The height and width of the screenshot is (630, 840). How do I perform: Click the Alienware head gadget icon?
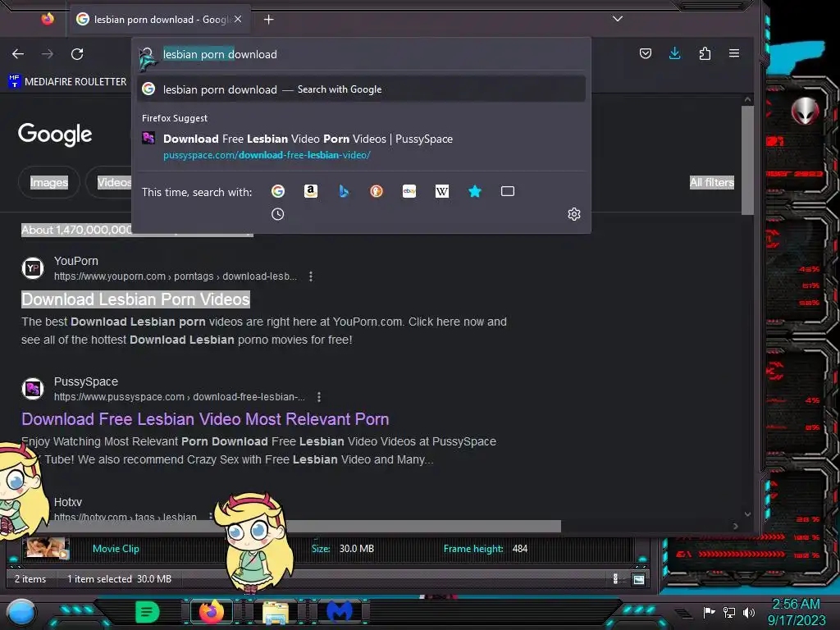point(806,111)
